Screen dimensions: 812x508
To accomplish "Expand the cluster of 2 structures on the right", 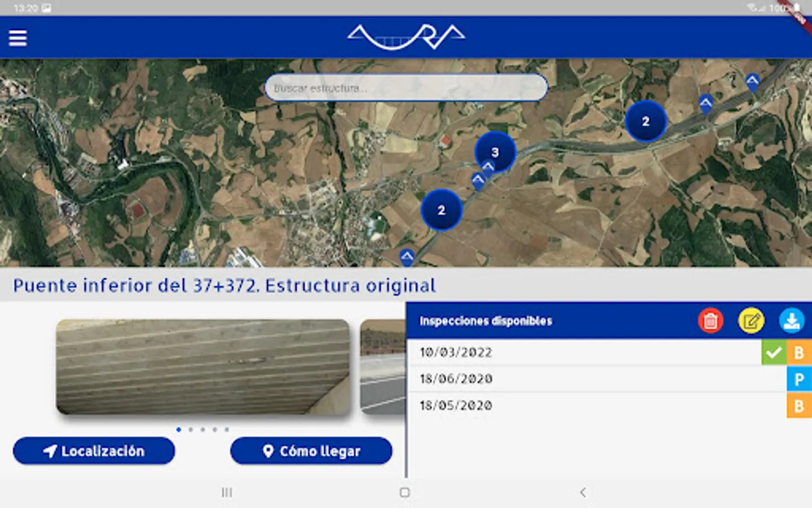I will (x=645, y=122).
